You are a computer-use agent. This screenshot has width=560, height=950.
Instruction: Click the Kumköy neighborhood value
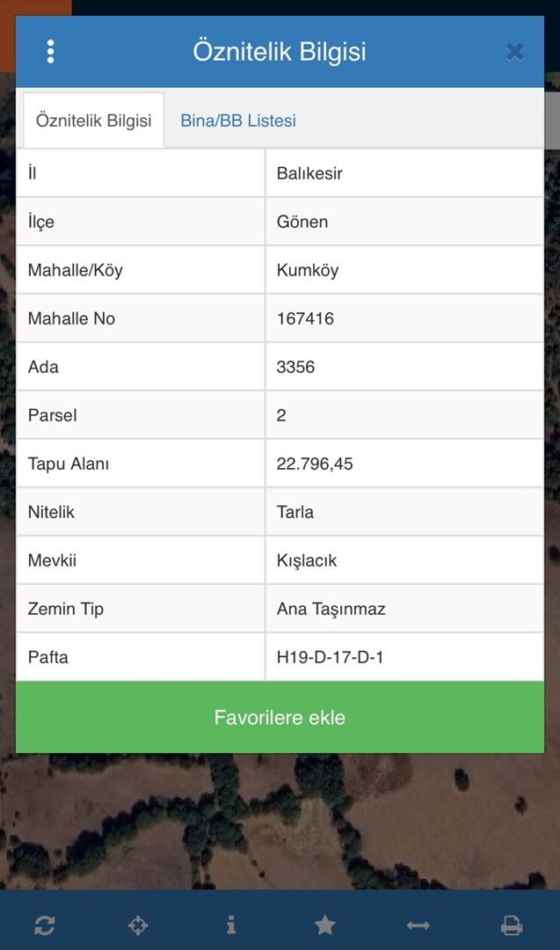click(308, 270)
